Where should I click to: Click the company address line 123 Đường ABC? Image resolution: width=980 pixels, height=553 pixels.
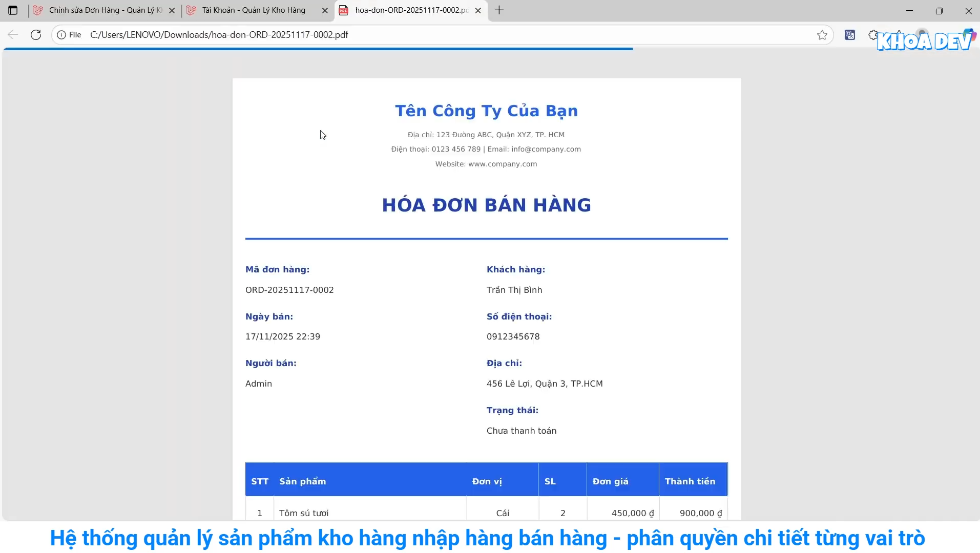click(486, 135)
